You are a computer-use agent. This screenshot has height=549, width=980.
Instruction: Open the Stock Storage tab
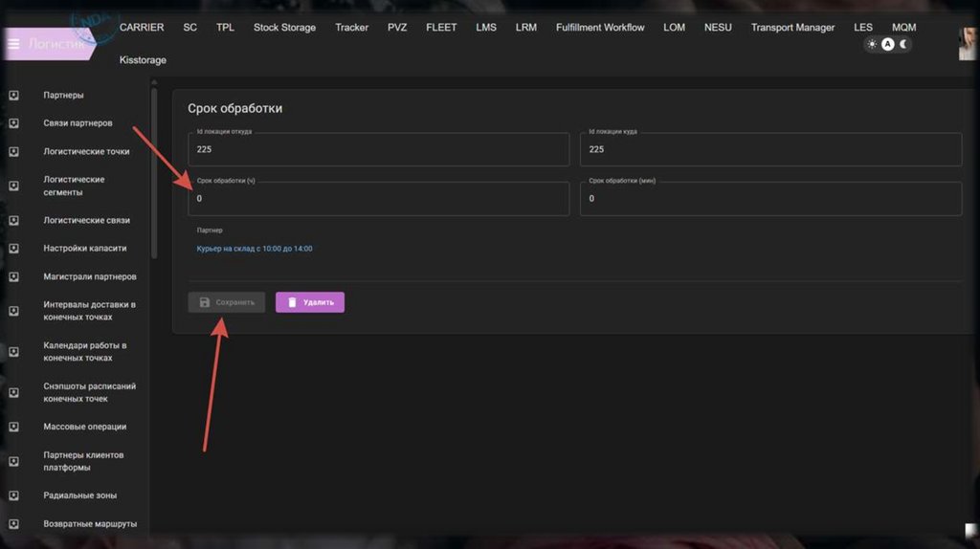[284, 28]
